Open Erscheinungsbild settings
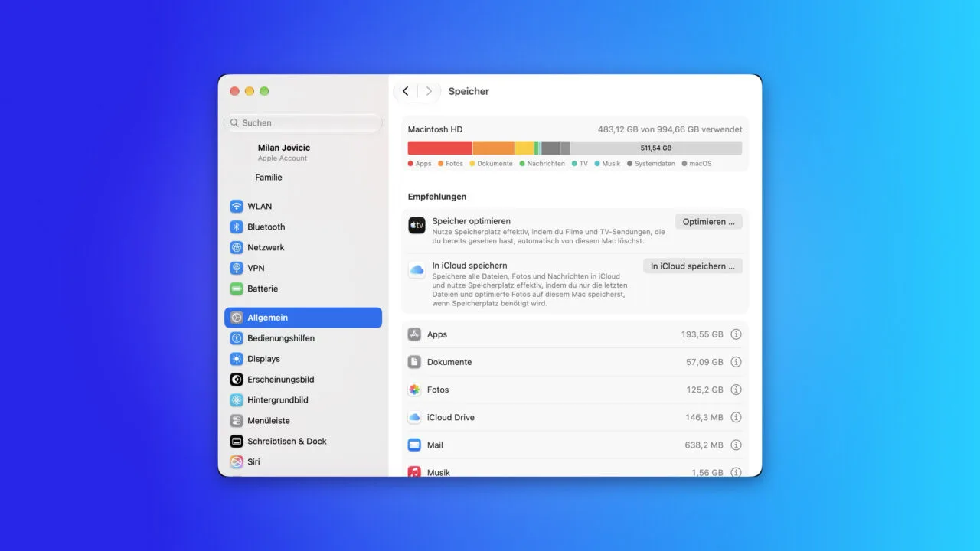This screenshot has width=980, height=551. 303,380
